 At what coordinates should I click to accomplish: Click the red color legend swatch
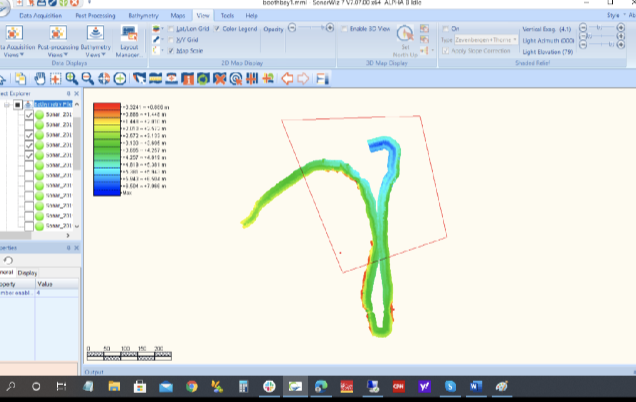(x=106, y=105)
